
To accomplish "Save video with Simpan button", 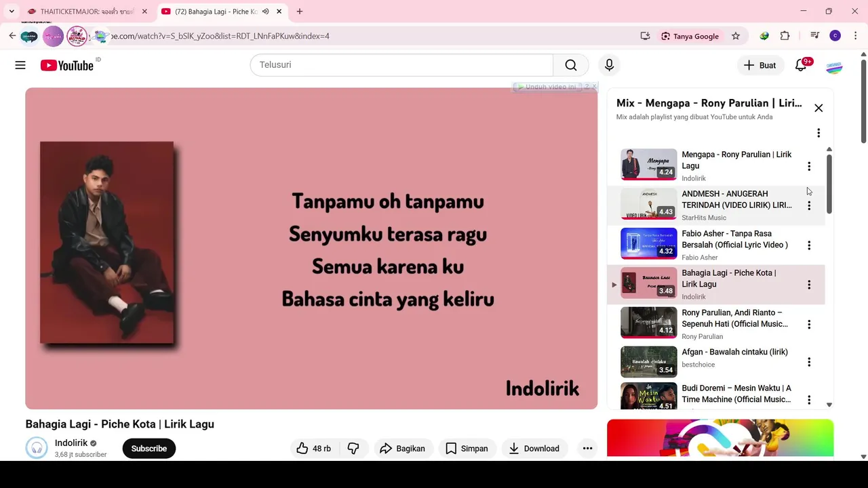I will click(467, 448).
